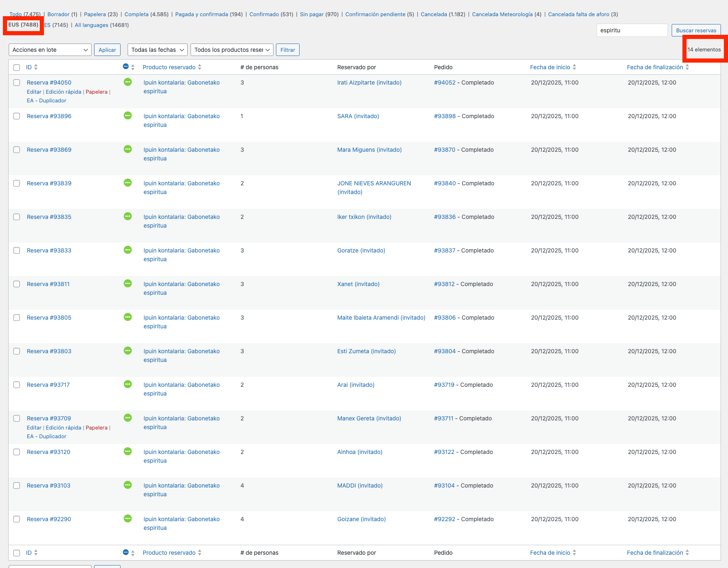Click blue status column header icon
The width and height of the screenshot is (728, 568).
pyautogui.click(x=126, y=67)
